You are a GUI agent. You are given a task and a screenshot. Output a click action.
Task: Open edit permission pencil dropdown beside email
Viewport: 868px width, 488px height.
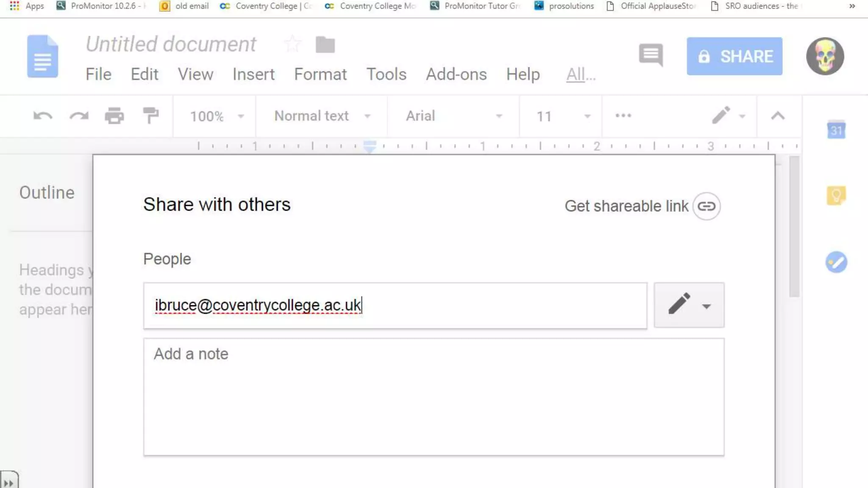coord(689,305)
